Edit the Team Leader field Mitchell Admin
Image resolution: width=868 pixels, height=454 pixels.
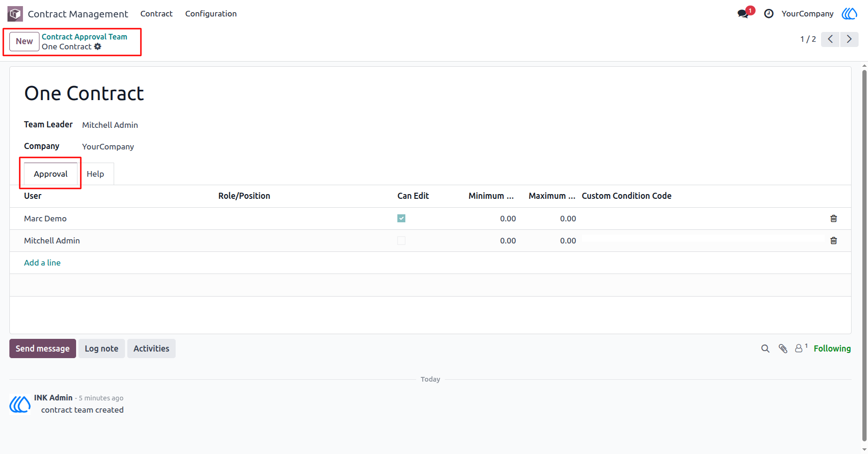110,125
